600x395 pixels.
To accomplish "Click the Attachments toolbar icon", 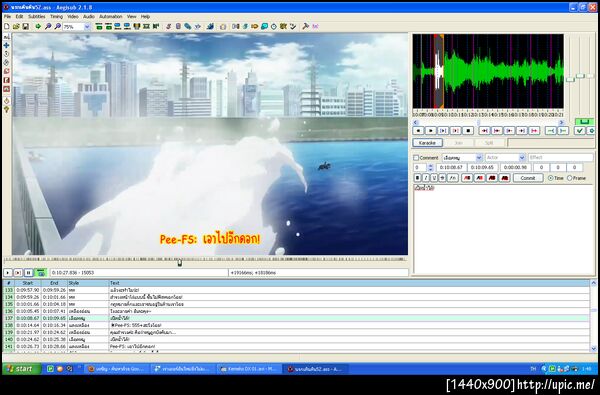I will pyautogui.click(x=188, y=26).
